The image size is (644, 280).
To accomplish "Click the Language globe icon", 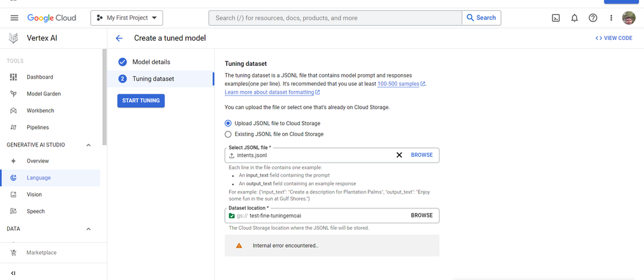I will pos(14,177).
